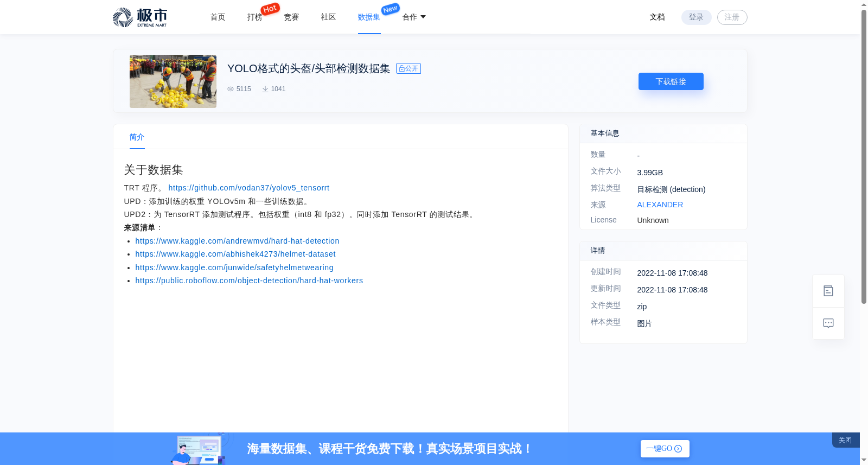Open the 打榜 menu item
868x465 pixels.
pos(254,17)
